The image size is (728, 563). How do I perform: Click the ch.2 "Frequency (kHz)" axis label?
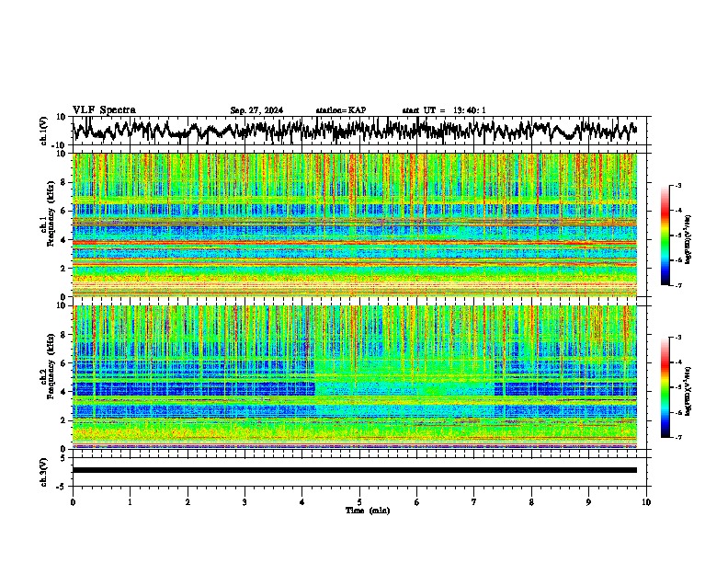click(x=51, y=366)
